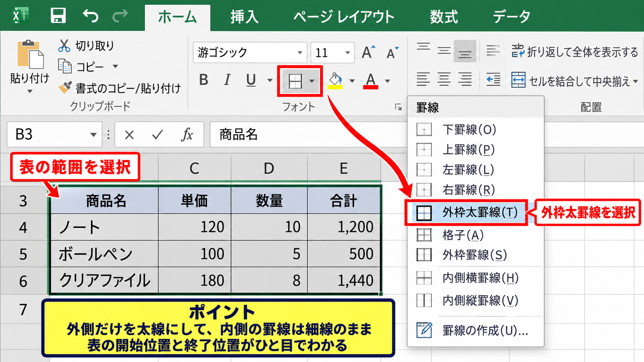Click the Save icon in the title bar

tap(58, 16)
